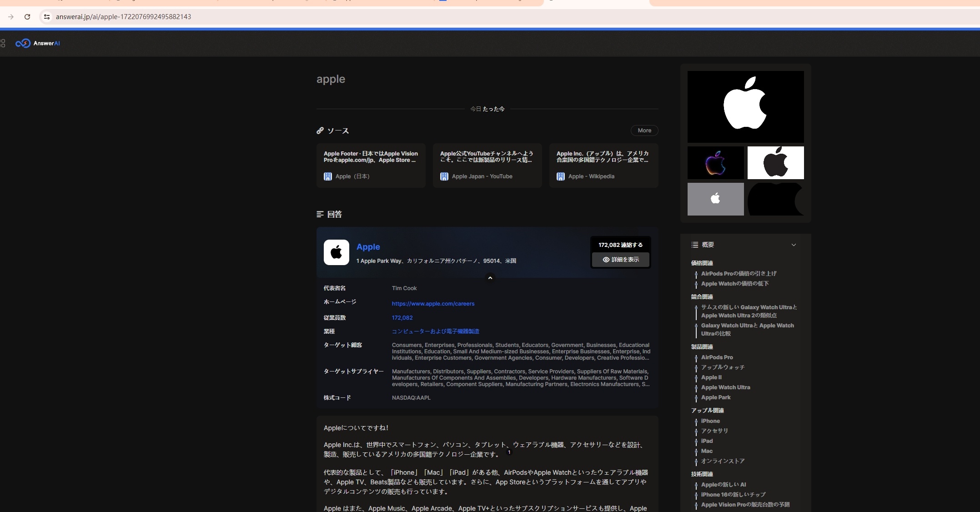Click the apple query title

click(331, 79)
